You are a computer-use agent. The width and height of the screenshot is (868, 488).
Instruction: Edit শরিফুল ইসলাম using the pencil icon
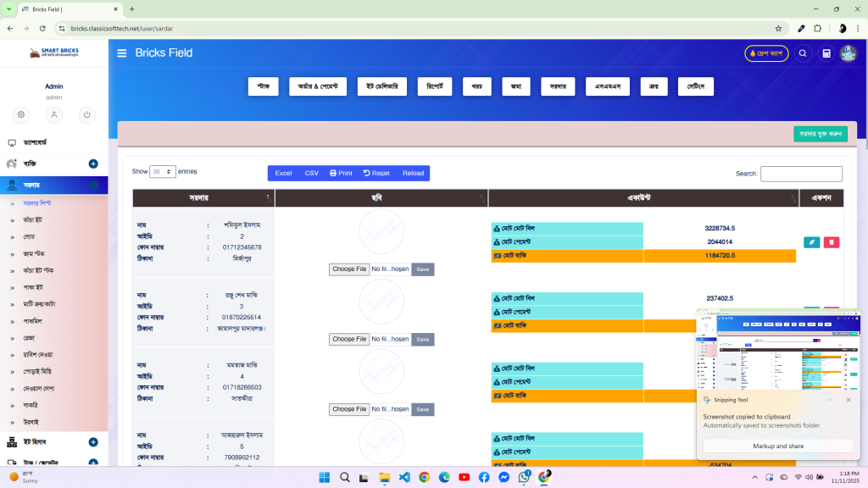(x=811, y=241)
